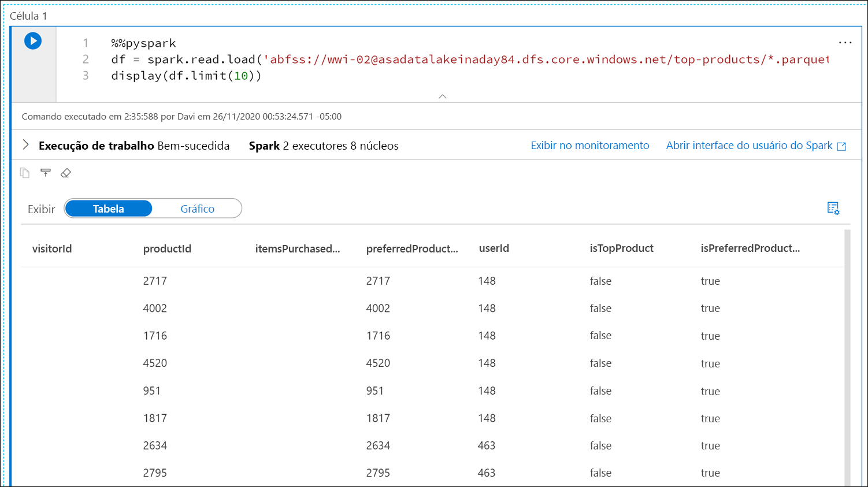The image size is (868, 487).
Task: Collapse code cell with the caret
Action: pos(443,96)
